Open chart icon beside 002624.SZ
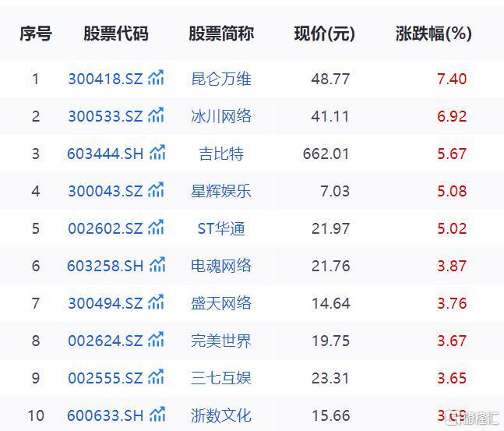Image resolution: width=504 pixels, height=431 pixels. [156, 339]
